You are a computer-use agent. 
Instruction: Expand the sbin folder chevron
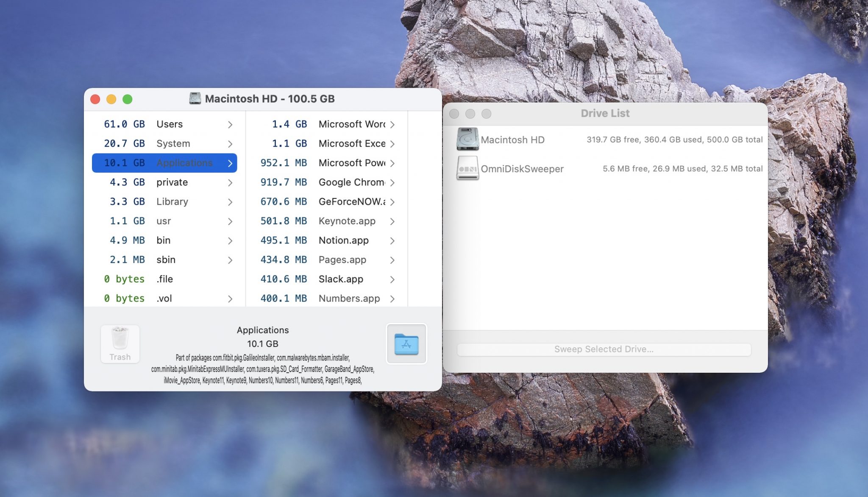(x=230, y=260)
